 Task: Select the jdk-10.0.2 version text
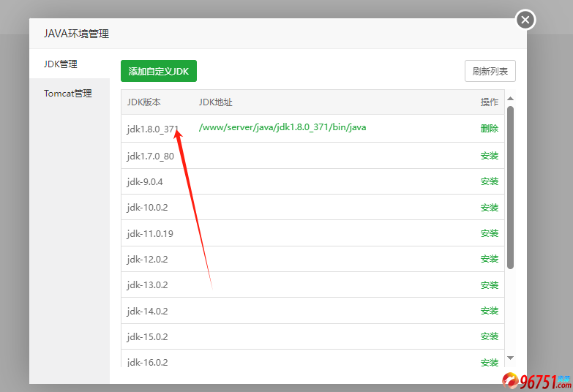147,208
